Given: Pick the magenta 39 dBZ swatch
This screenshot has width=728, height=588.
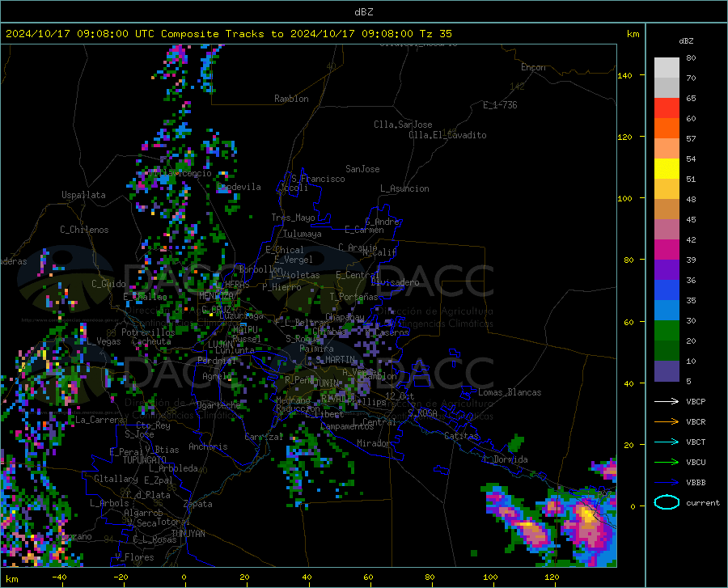Looking at the screenshot, I should 667,250.
